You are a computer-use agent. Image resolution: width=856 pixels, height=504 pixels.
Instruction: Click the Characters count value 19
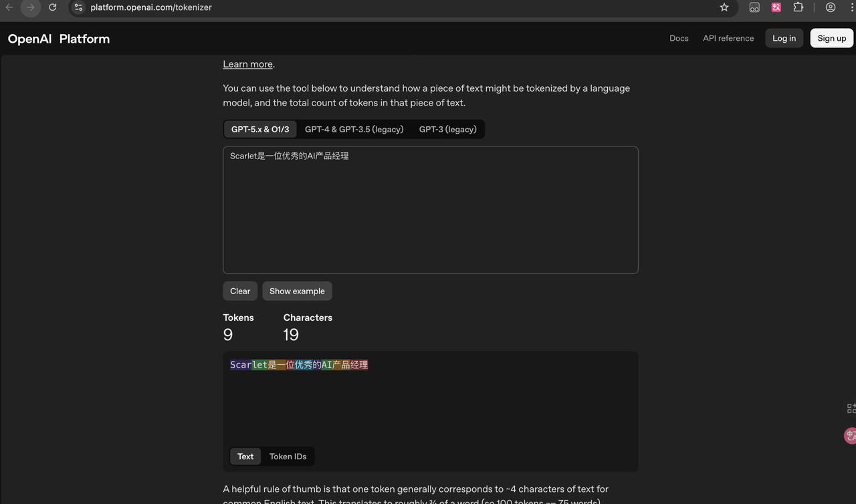click(x=291, y=335)
